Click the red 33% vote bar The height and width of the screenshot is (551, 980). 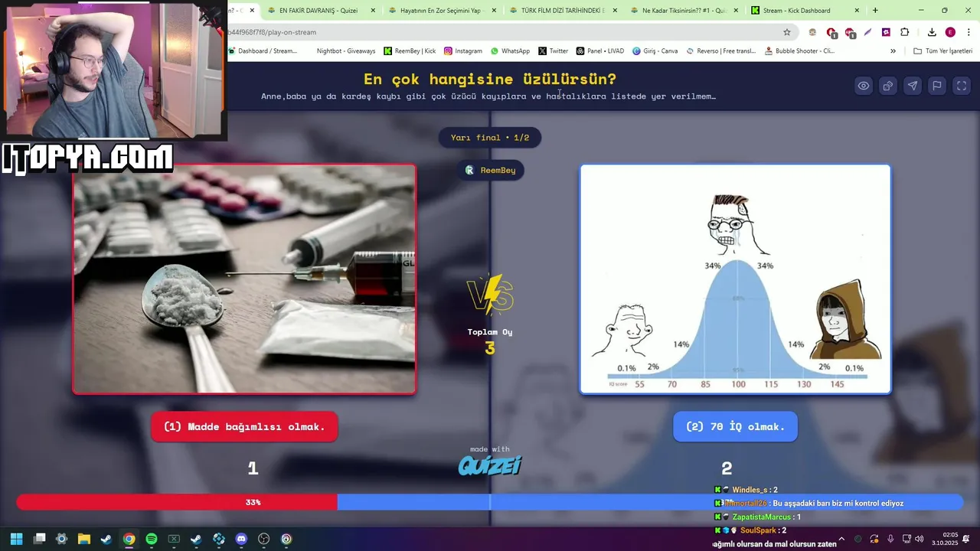coord(177,502)
